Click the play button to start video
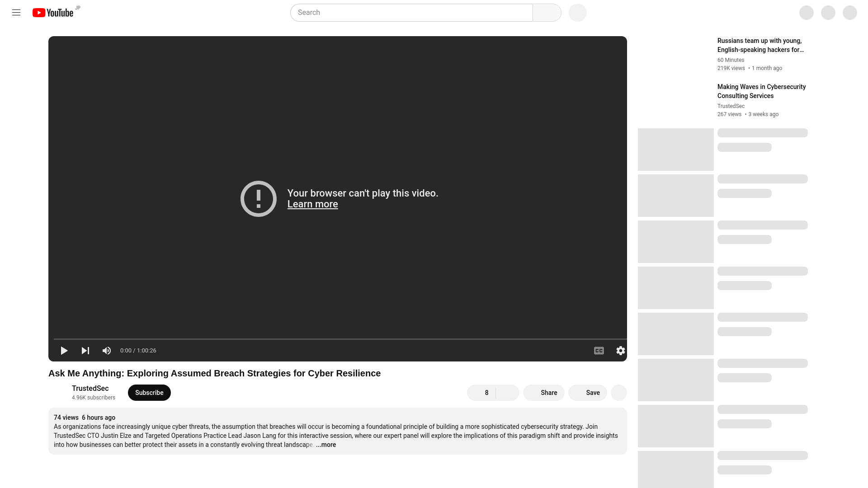Viewport: 868px width, 488px height. (x=64, y=350)
